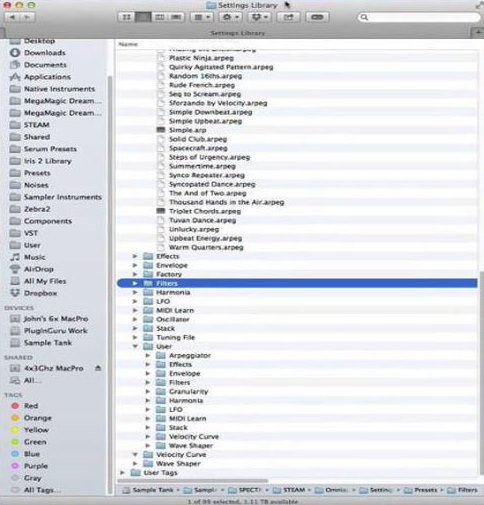Select the Tuning File folder
Viewport: 484px width, 505px height.
pyautogui.click(x=175, y=337)
